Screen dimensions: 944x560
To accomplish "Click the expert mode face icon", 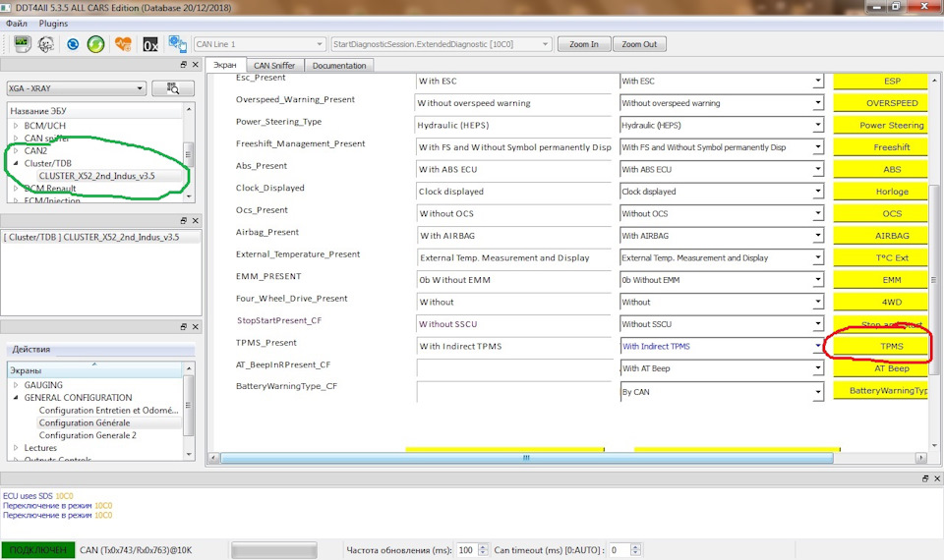I will coord(46,44).
